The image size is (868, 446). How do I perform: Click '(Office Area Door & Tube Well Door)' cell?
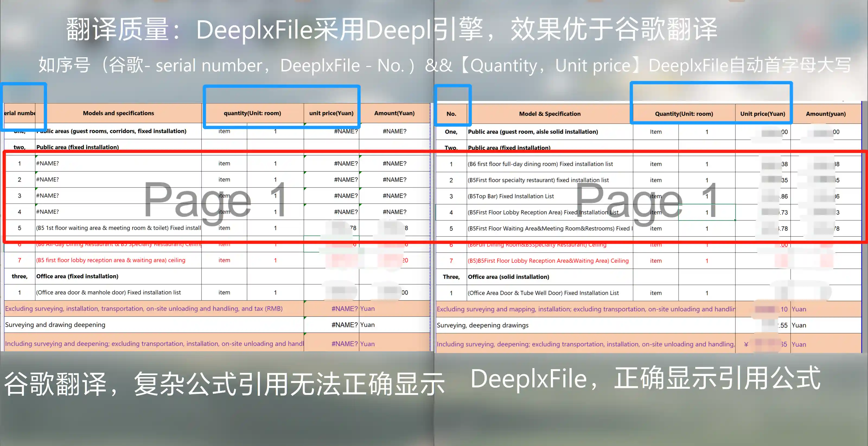coord(542,293)
